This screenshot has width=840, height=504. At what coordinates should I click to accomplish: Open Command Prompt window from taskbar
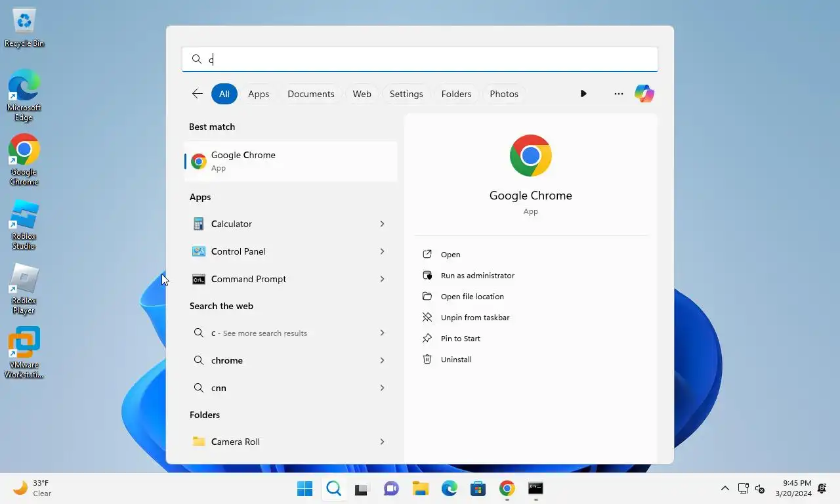pos(535,488)
